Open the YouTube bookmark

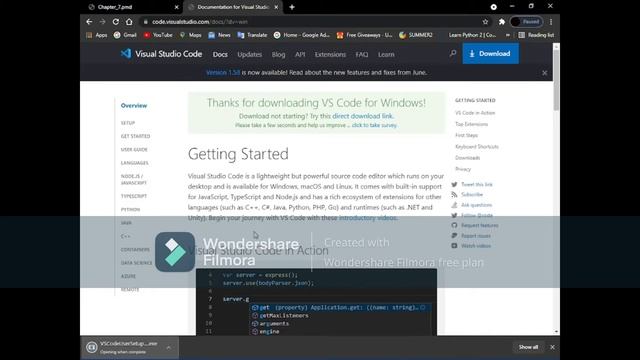(x=158, y=35)
